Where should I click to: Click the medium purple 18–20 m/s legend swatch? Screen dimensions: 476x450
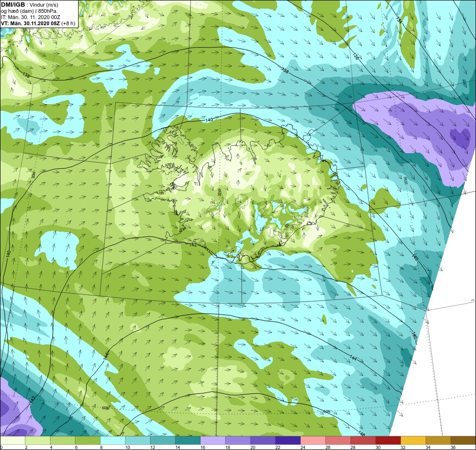pos(238,440)
